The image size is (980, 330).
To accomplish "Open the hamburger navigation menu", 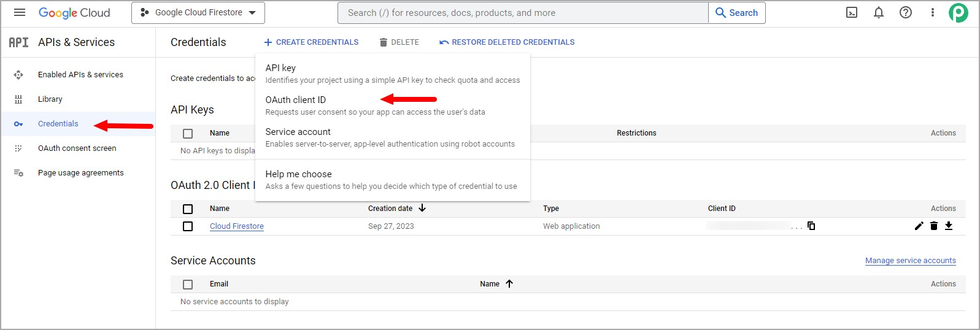I will (20, 12).
